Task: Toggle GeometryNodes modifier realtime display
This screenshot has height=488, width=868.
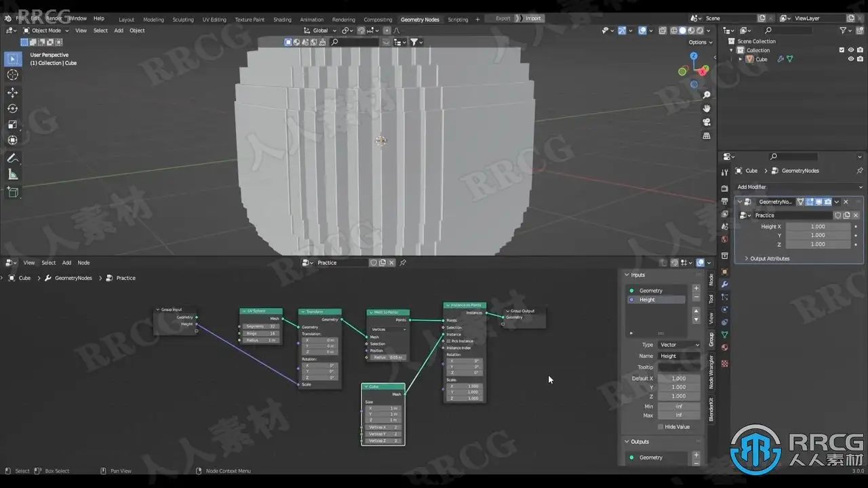Action: click(x=818, y=202)
